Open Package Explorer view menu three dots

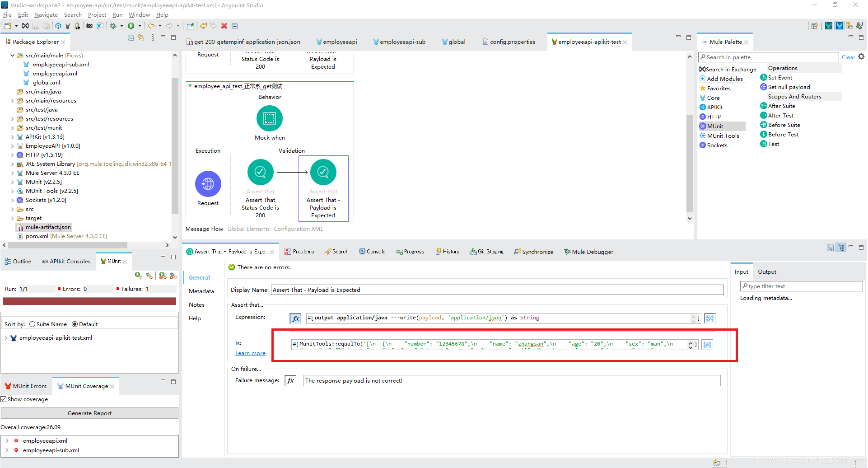[x=153, y=38]
